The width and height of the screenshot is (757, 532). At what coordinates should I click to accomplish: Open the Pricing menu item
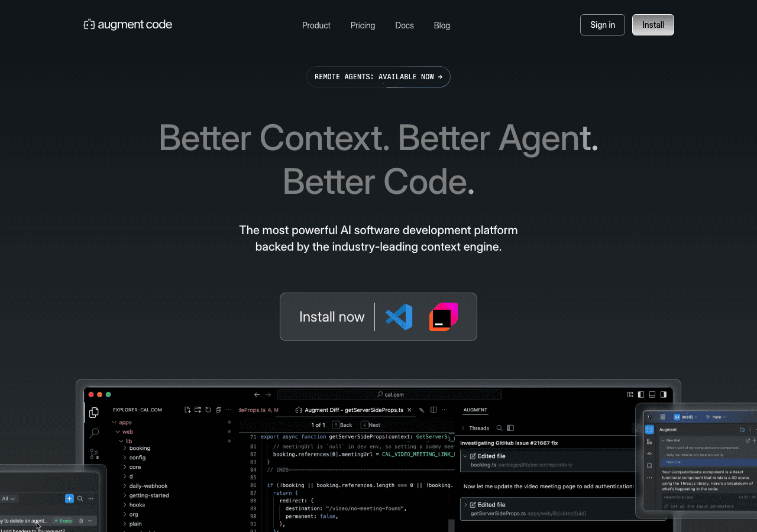(363, 25)
